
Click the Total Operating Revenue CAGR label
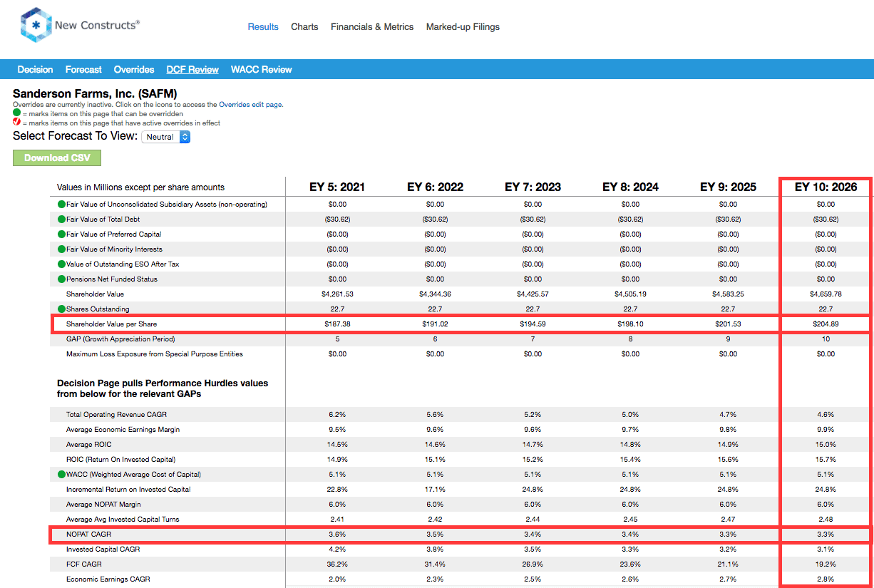coord(116,415)
